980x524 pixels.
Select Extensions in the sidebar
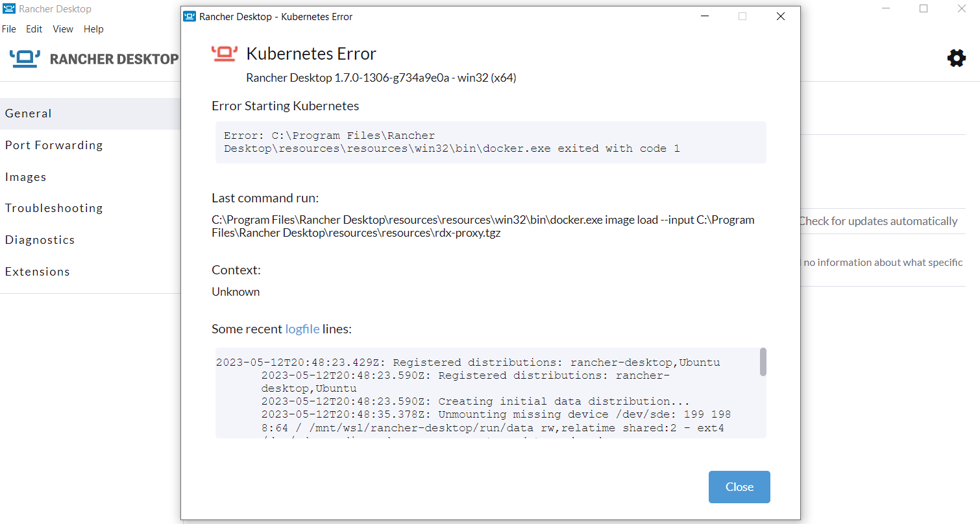tap(37, 271)
